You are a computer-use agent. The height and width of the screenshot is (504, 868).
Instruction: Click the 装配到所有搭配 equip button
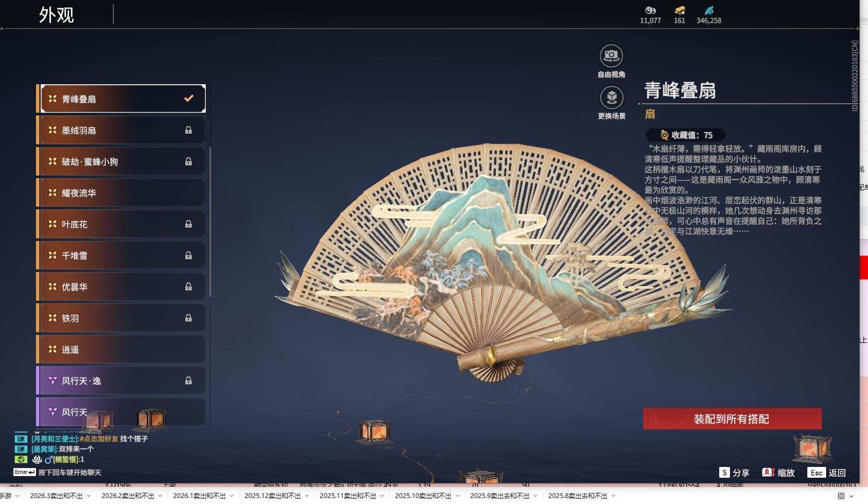732,419
